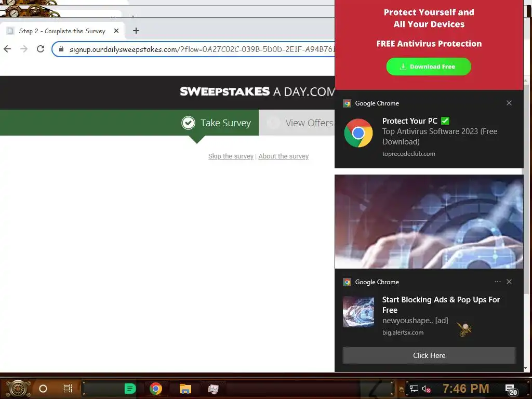Click the green Download Free button
532x399 pixels.
tap(429, 66)
